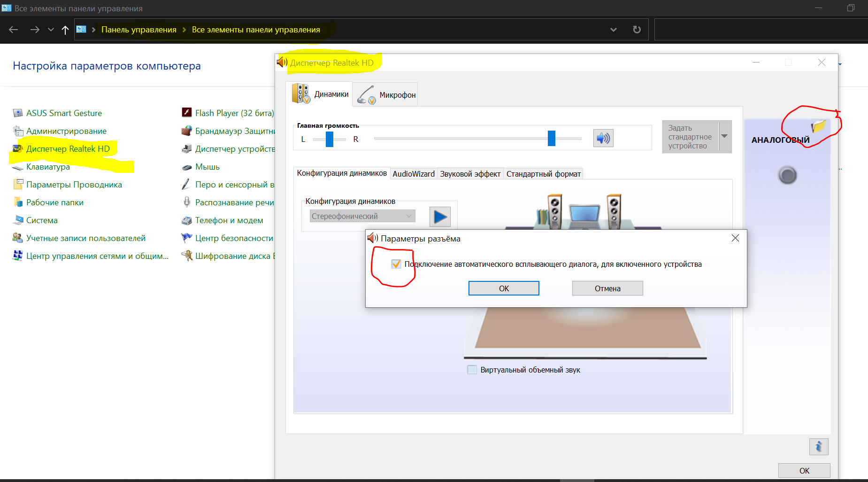Click the Учетные записи пользователей icon
This screenshot has width=868, height=482.
(18, 238)
